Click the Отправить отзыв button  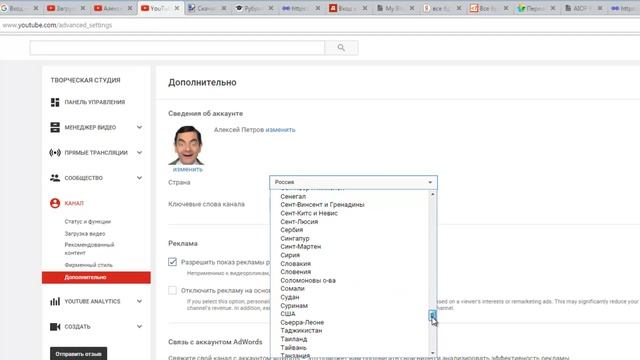[x=78, y=354]
